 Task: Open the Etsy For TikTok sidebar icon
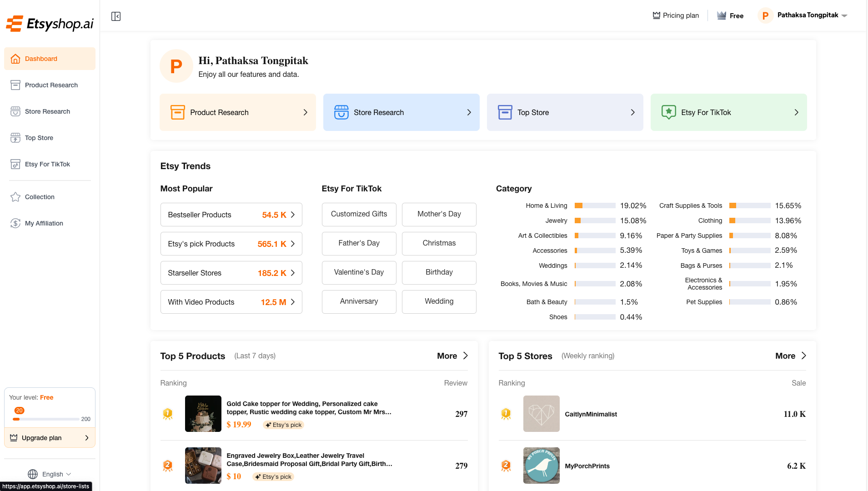15,164
